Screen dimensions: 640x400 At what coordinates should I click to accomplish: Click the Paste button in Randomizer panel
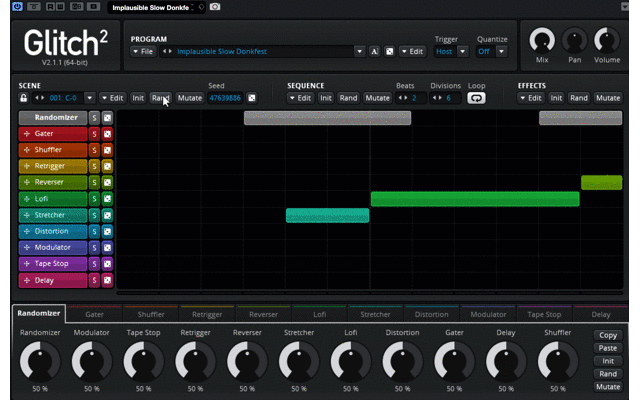pyautogui.click(x=608, y=348)
